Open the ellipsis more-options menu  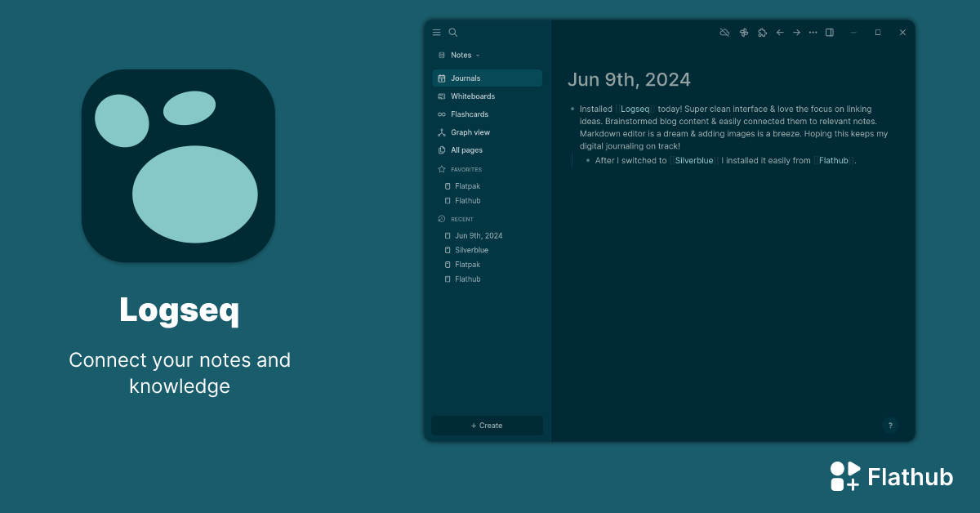[813, 32]
